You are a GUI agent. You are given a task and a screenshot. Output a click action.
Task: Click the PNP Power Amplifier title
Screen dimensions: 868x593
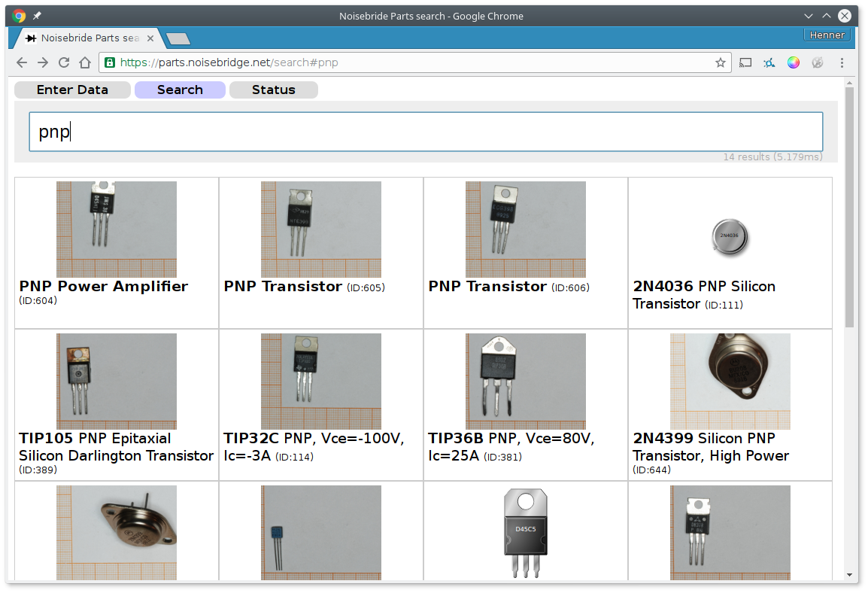[x=104, y=286]
